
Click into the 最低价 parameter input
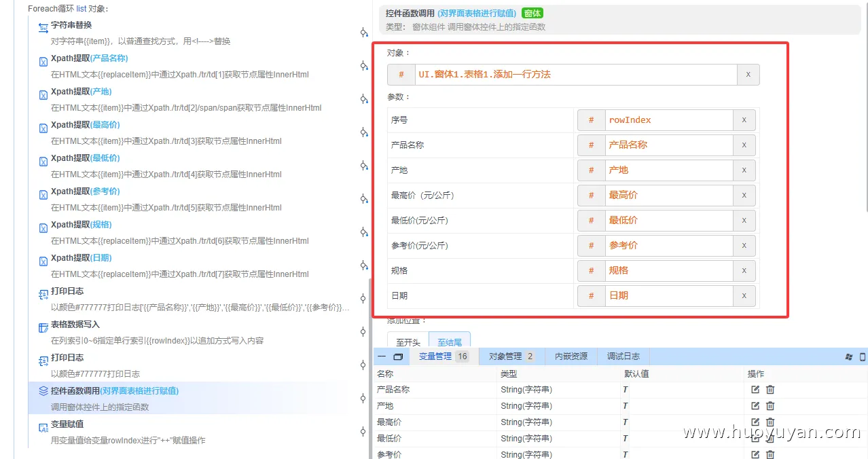[669, 221]
